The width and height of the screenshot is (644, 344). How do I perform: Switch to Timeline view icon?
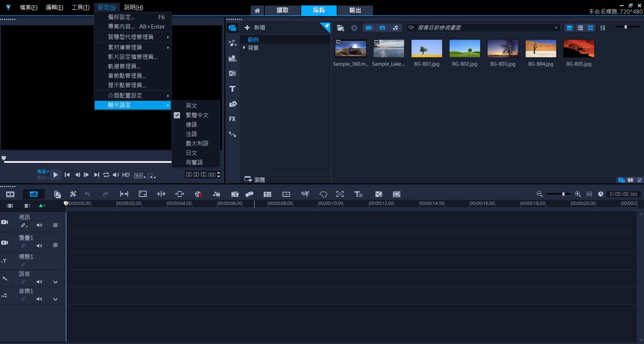pyautogui.click(x=34, y=194)
